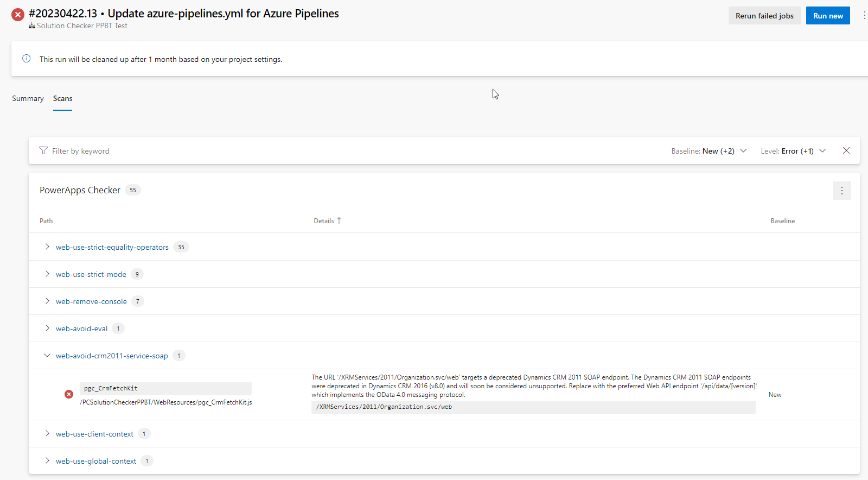Screen dimensions: 868x480
Task: Collapse the web-avoid-crm2011-service-soap row
Action: (x=47, y=355)
